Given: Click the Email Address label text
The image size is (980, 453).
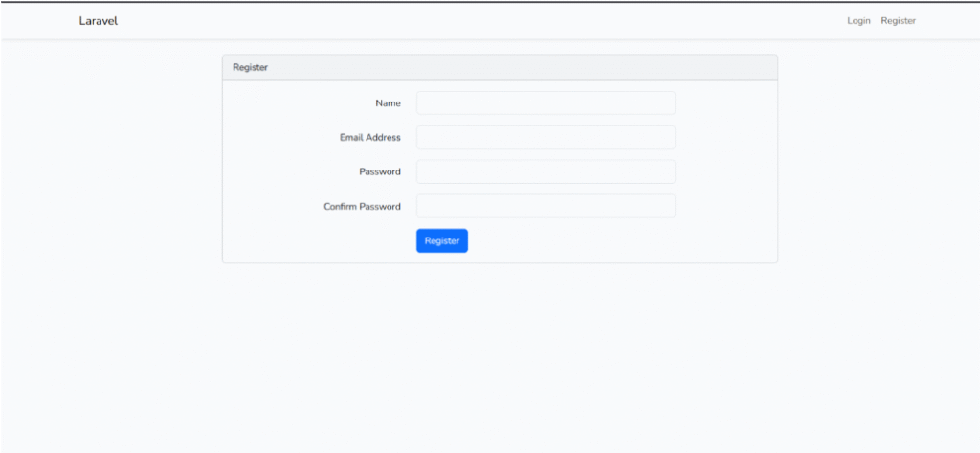Looking at the screenshot, I should coord(369,137).
